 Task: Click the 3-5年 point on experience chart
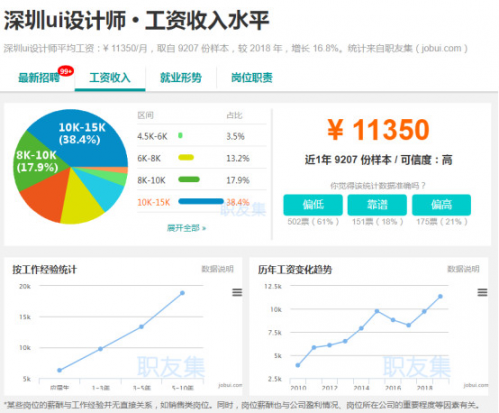[141, 327]
